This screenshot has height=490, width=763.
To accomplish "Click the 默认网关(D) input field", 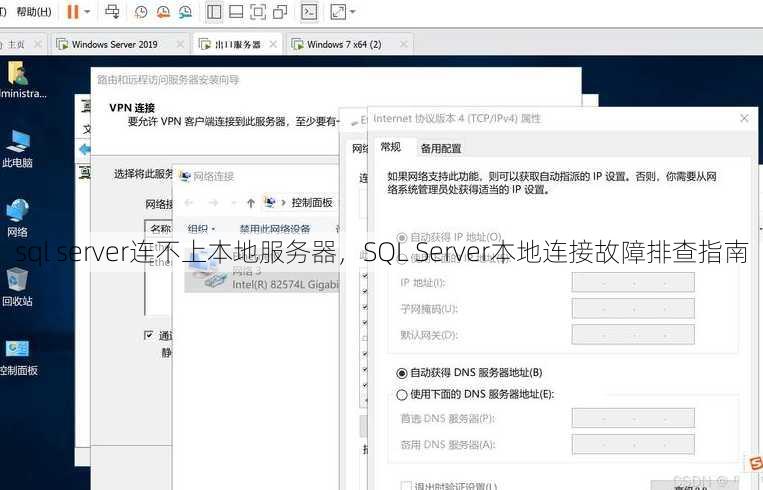I will pyautogui.click(x=633, y=335).
